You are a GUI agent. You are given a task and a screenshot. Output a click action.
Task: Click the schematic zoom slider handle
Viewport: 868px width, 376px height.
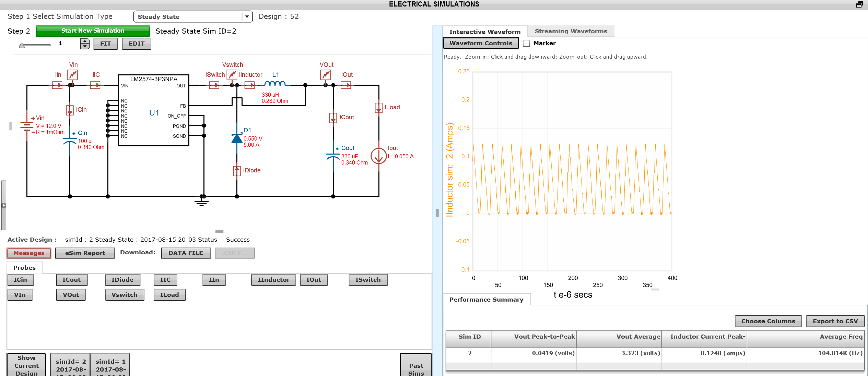(x=22, y=45)
